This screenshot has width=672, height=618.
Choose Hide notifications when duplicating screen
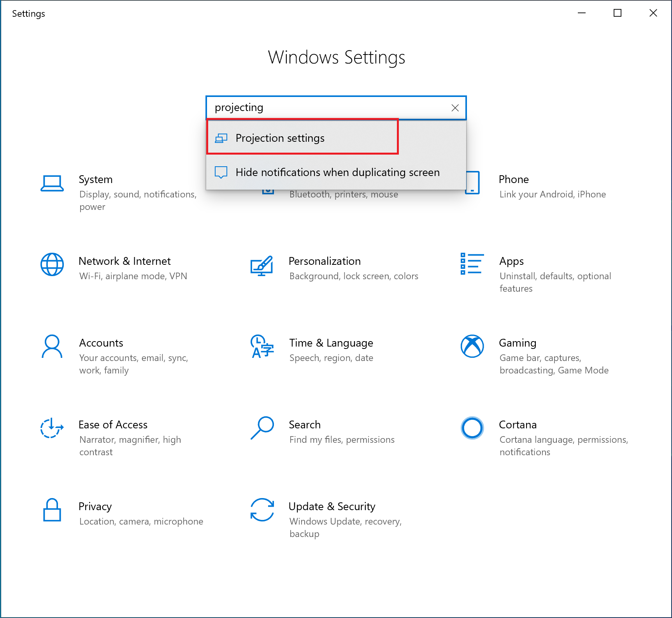(337, 172)
